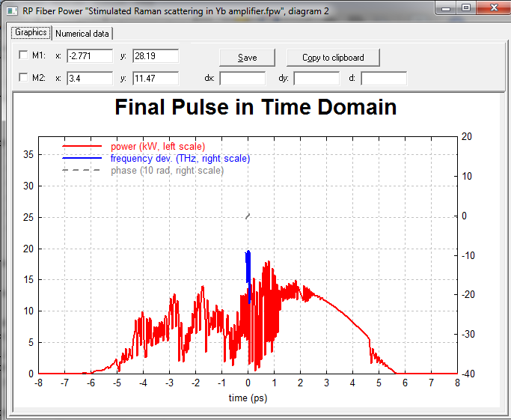
Task: Click the blue frequency legend line sample
Action: pyautogui.click(x=82, y=158)
